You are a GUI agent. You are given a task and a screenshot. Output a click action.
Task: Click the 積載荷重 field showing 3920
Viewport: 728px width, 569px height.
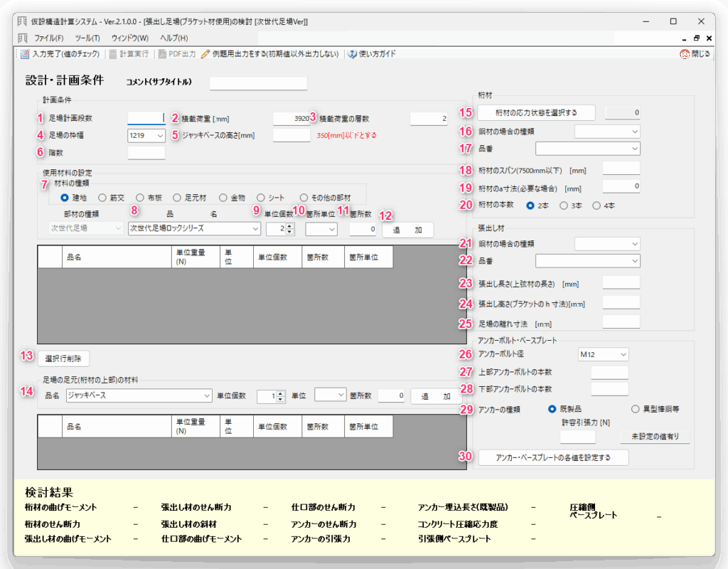291,119
